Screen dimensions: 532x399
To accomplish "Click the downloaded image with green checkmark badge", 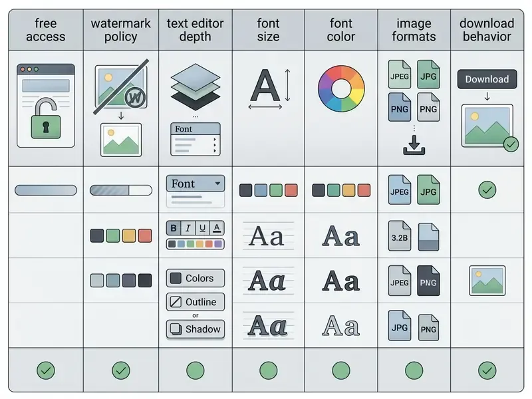I will click(x=489, y=127).
